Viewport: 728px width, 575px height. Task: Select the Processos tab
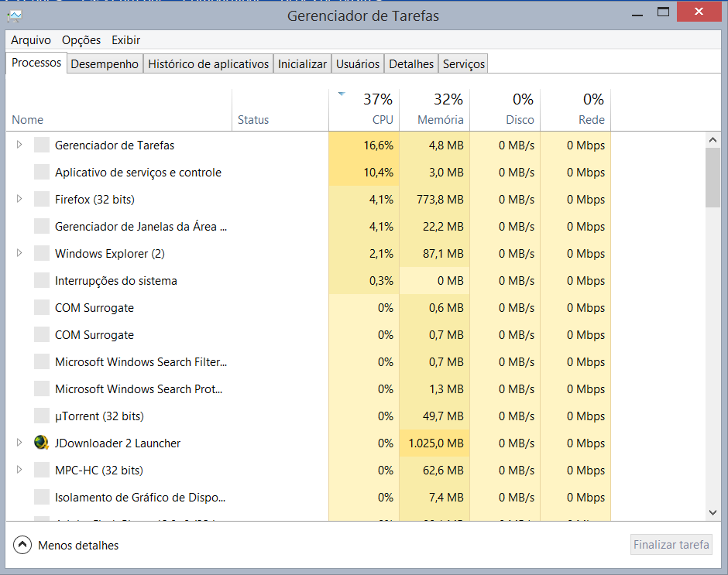[36, 63]
